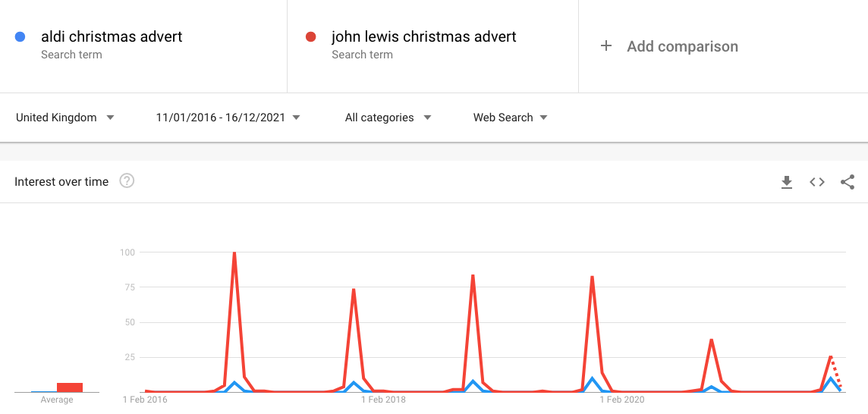This screenshot has width=868, height=414.
Task: Click the plus icon for Add comparison
Action: [606, 46]
